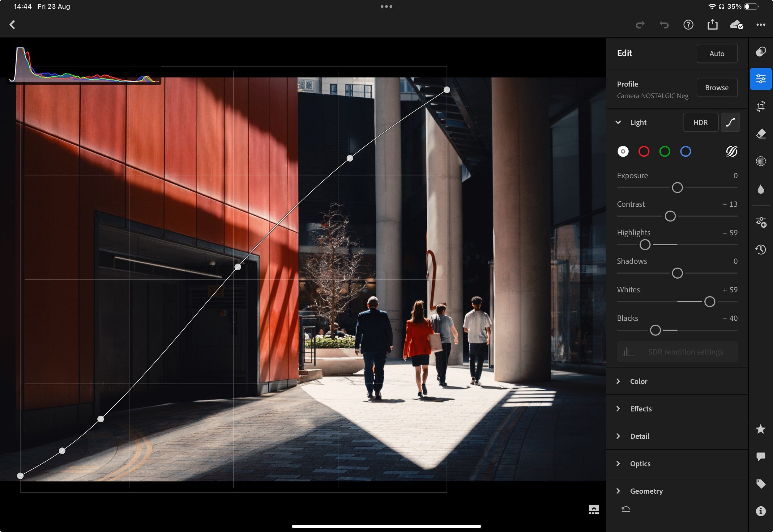
Task: Click Browse for profiles
Action: tap(717, 88)
